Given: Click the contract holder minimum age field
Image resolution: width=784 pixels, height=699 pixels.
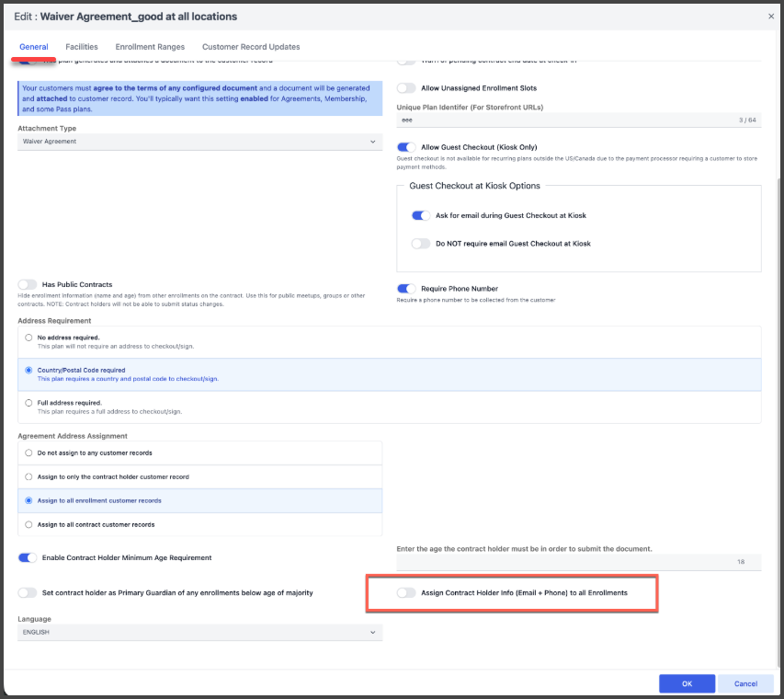Looking at the screenshot, I should [578, 562].
